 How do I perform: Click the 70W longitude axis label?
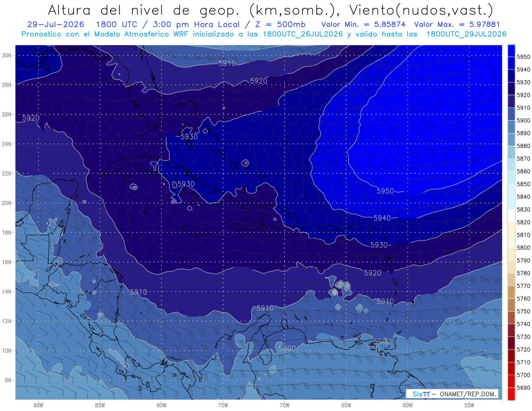(285, 405)
